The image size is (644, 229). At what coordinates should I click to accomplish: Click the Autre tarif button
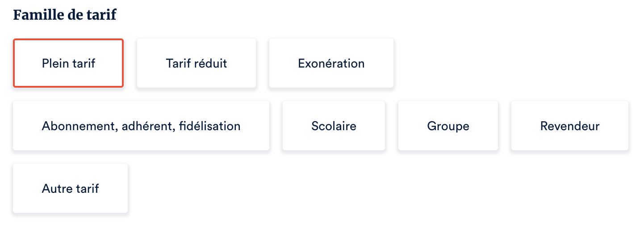(x=70, y=188)
